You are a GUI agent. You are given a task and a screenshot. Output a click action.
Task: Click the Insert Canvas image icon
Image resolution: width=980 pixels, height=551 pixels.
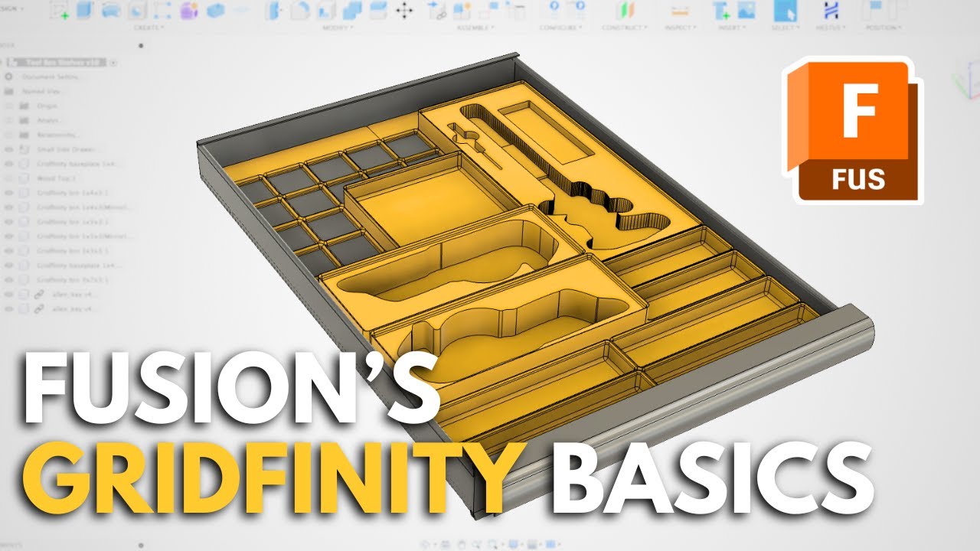[746, 10]
